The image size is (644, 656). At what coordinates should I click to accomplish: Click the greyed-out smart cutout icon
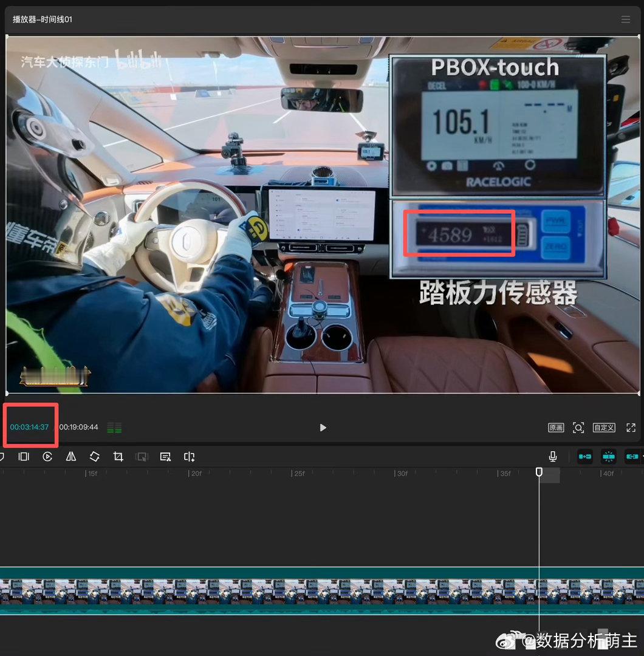142,456
